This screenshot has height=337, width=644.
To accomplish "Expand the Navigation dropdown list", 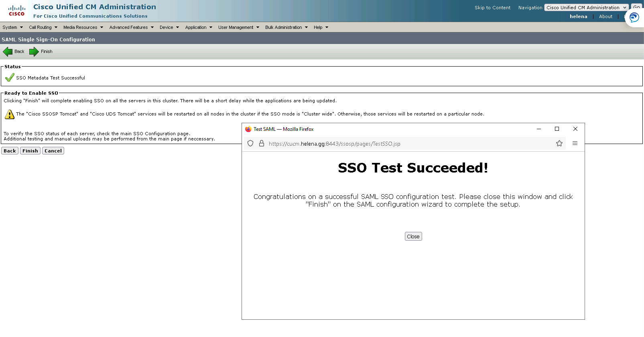I will [x=586, y=8].
